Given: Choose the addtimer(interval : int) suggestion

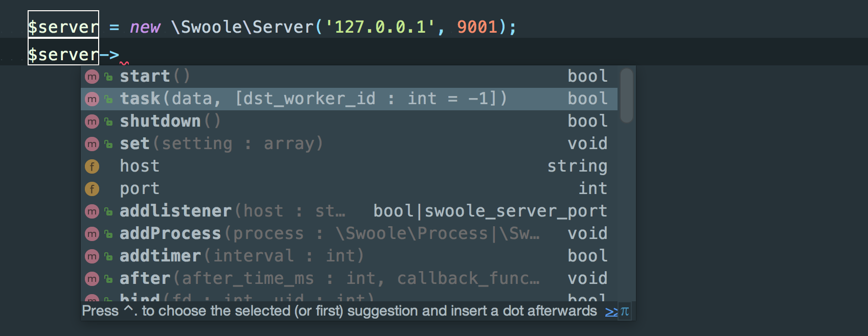Looking at the screenshot, I should click(x=349, y=256).
